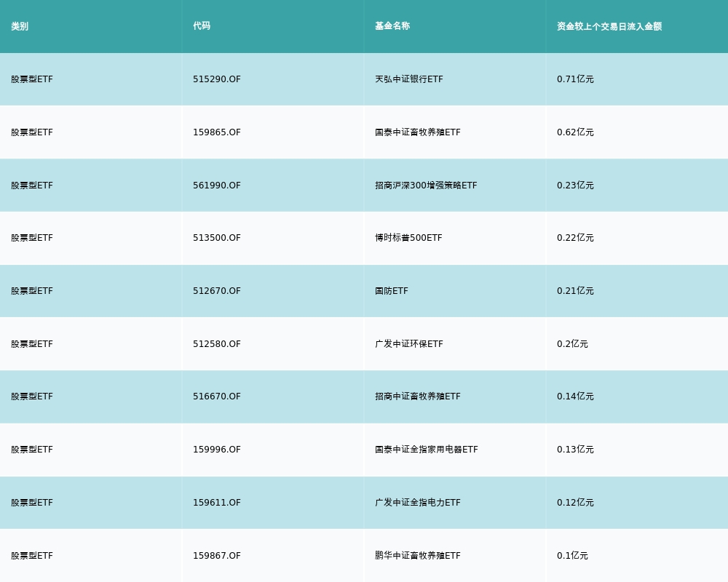Image resolution: width=728 pixels, height=582 pixels.
Task: Click 股票型ETF in the 159996.OF row
Action: 32,450
